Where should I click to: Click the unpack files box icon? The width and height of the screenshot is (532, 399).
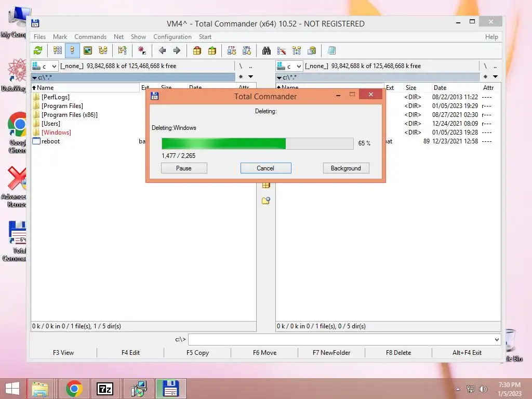212,51
